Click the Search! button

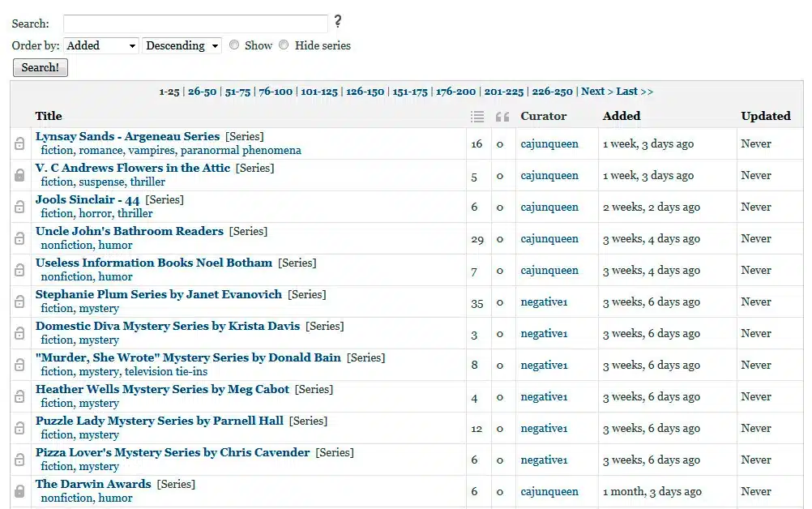[41, 67]
